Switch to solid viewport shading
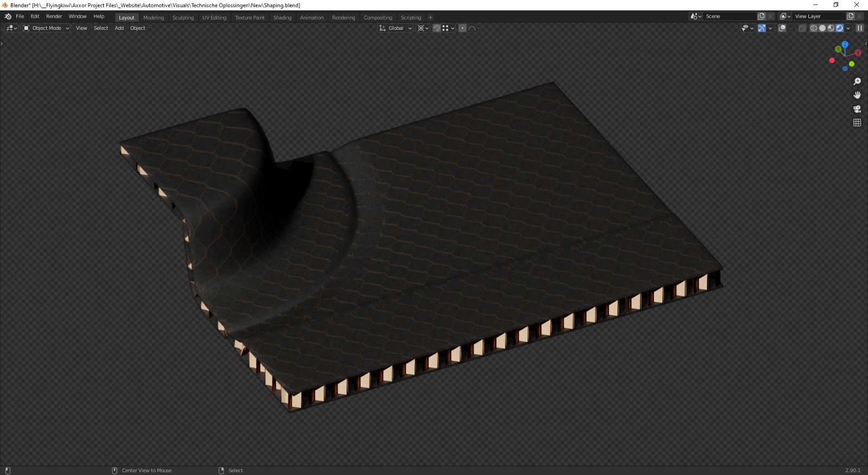This screenshot has width=868, height=475. (x=822, y=28)
